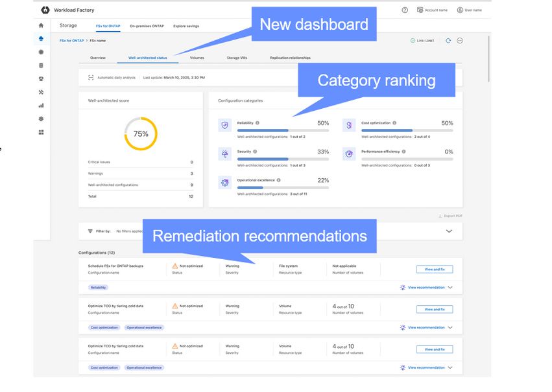The height and width of the screenshot is (392, 552).
Task: Open the Replication relationships tab
Action: (290, 58)
